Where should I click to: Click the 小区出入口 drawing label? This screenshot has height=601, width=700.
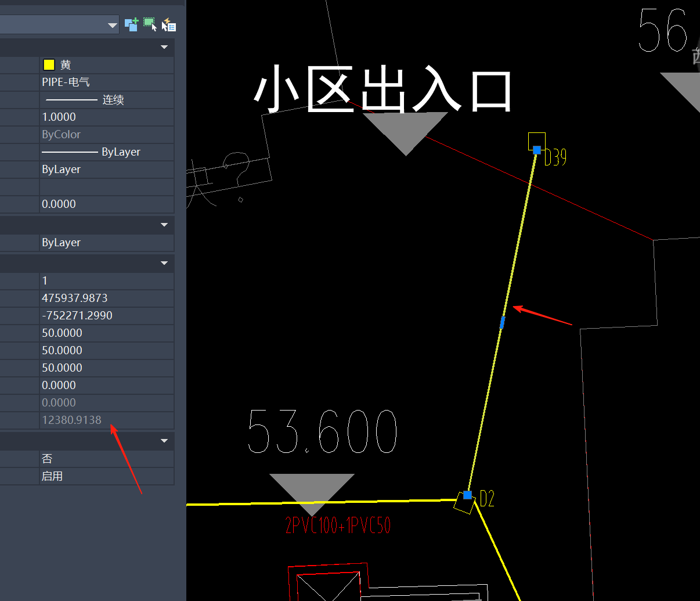(x=384, y=90)
